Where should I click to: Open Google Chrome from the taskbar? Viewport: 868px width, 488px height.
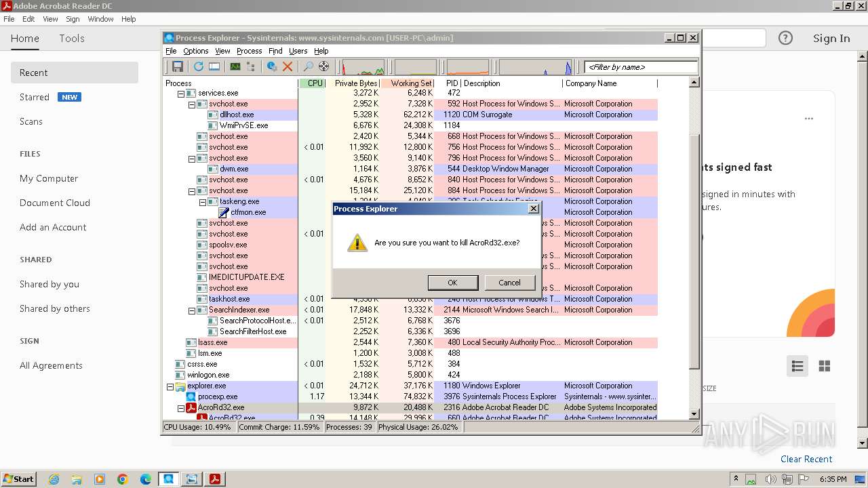coord(123,479)
